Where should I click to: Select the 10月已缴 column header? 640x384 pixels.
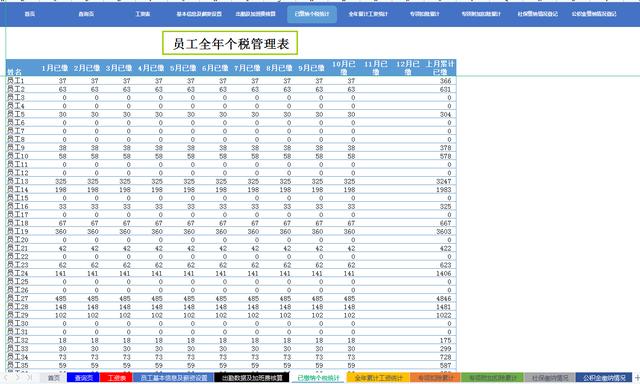click(344, 68)
